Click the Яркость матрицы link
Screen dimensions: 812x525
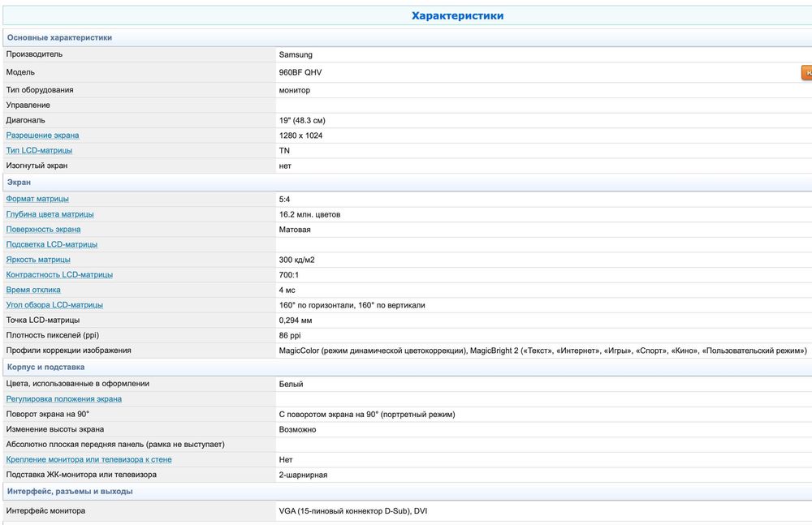coord(38,260)
